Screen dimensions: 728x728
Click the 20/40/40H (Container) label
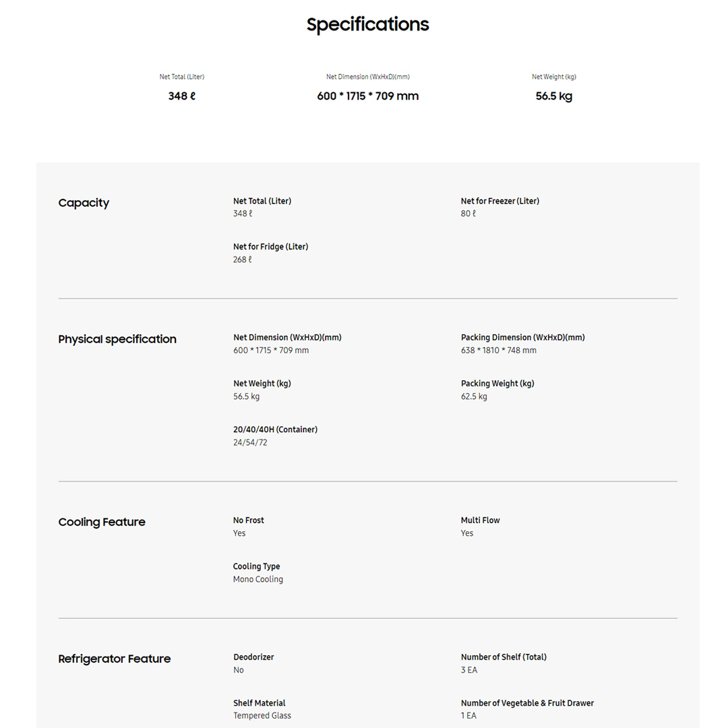275,429
